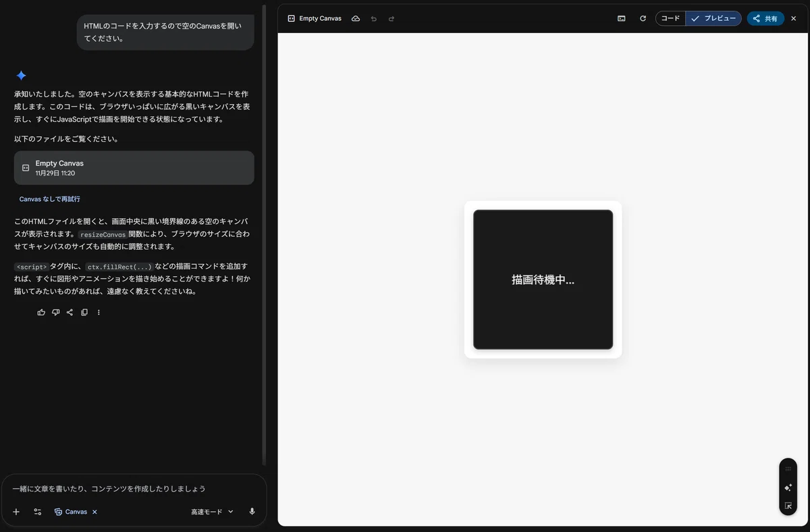
Task: Switch to the プレビュー tab
Action: coord(713,18)
